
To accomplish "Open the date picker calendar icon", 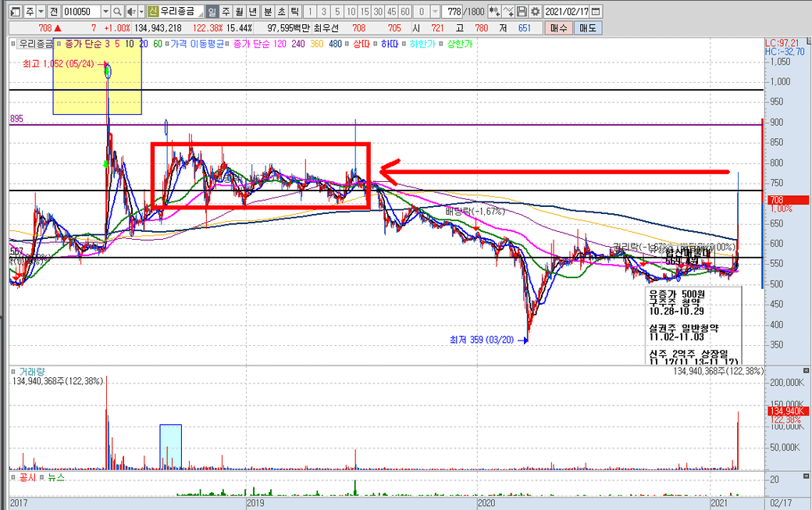I will click(597, 12).
